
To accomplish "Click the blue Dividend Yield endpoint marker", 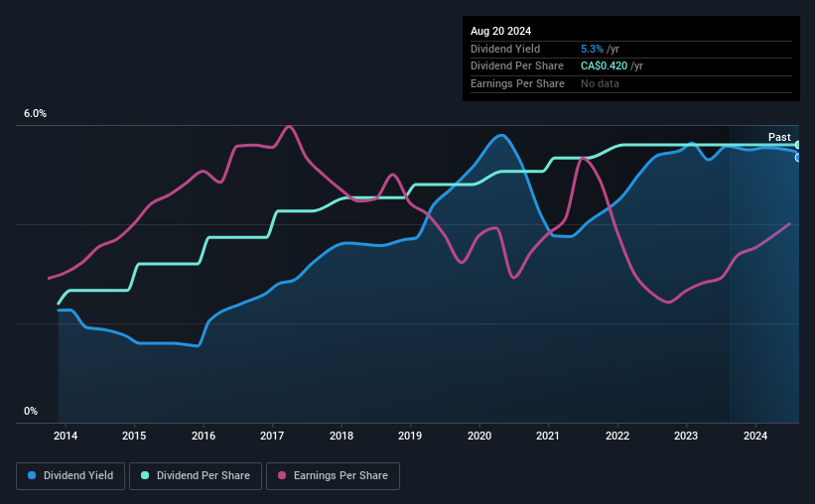I will tap(798, 158).
